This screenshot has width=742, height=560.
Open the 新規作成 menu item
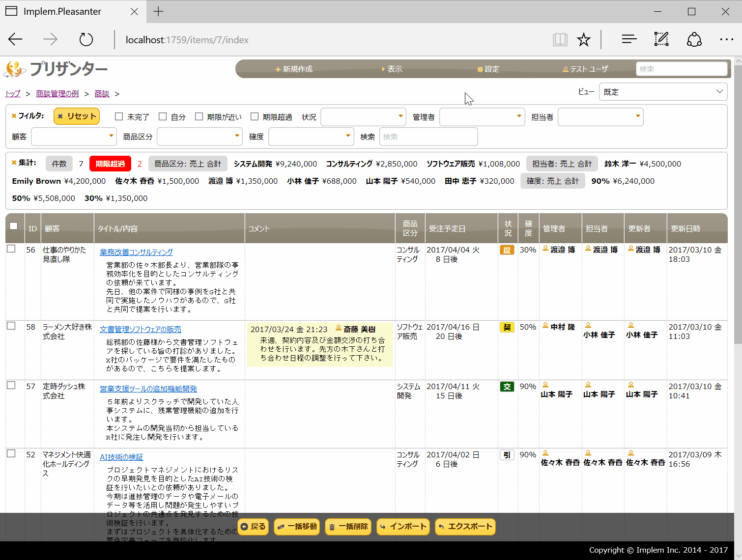pos(294,69)
